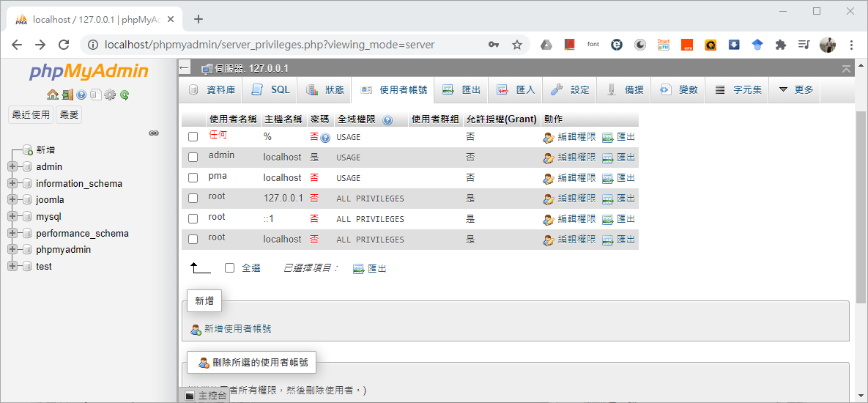868x403 pixels.
Task: Open the 更多 dropdown menu
Action: [x=795, y=89]
